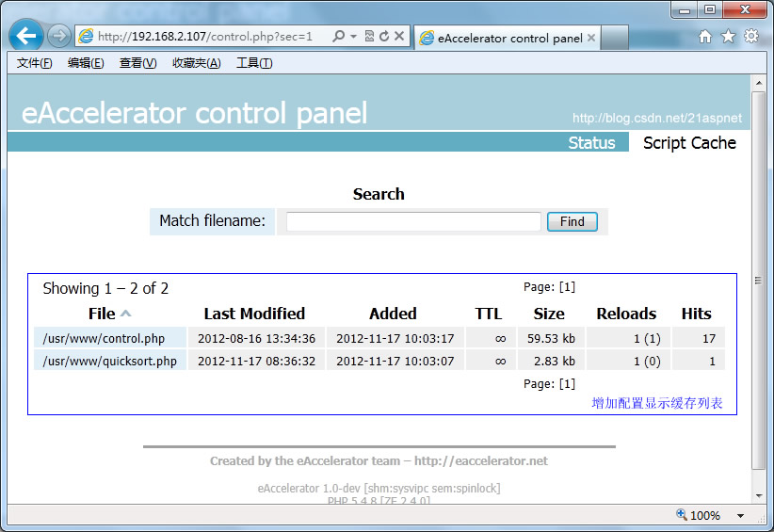Click the top Page: [1] indicator
This screenshot has height=532, width=774.
[x=549, y=287]
